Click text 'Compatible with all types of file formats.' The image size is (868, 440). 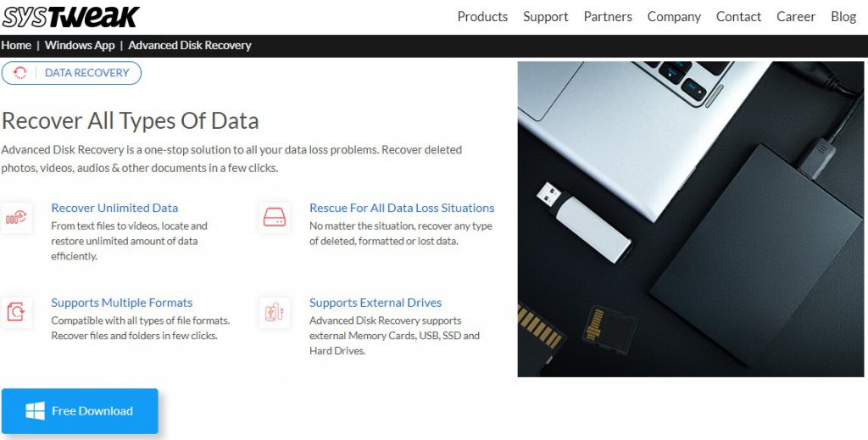141,320
